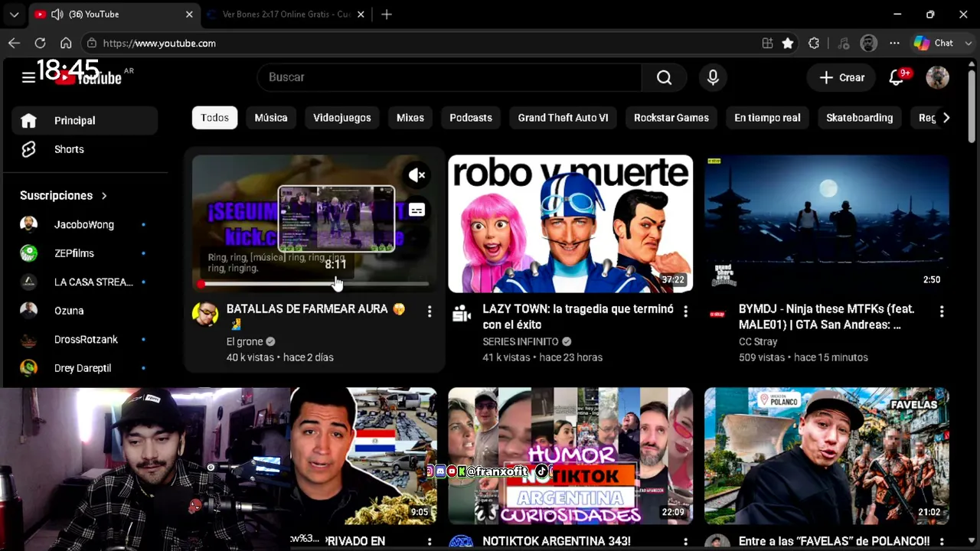The image size is (980, 551).
Task: Open SERIES INFINITO channel name
Action: point(521,342)
